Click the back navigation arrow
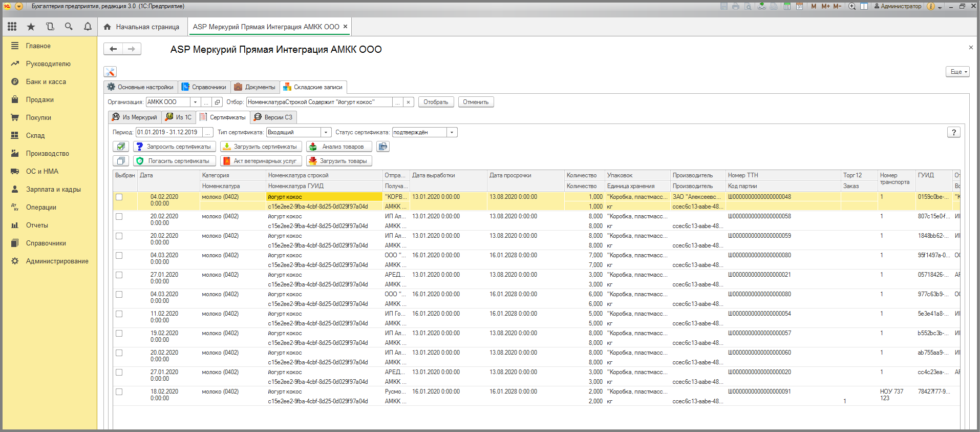 coord(113,49)
